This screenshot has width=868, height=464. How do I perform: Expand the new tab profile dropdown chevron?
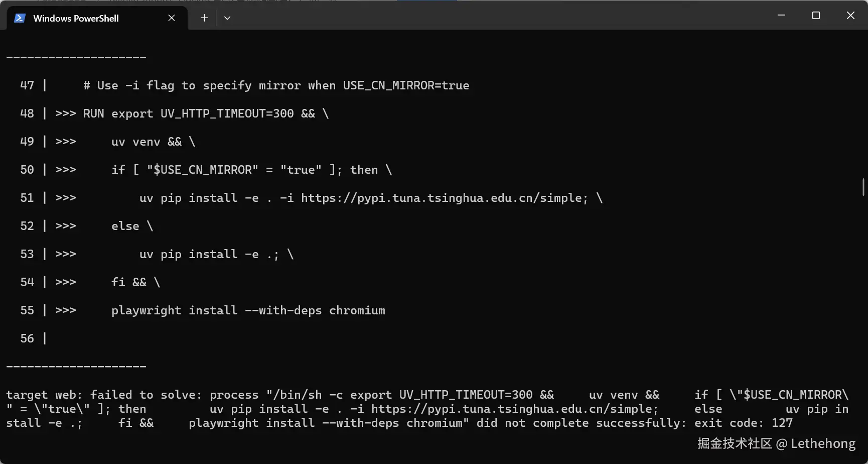pos(227,18)
